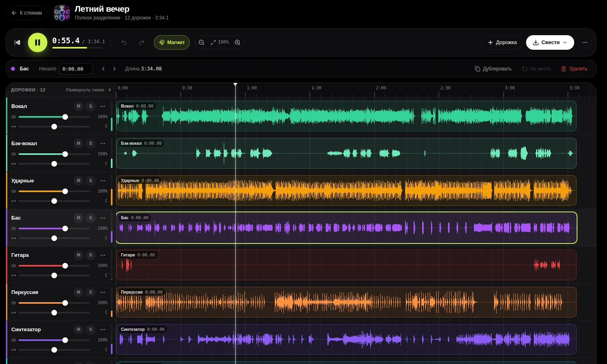Screen dimensions: 607x364
Task: Click the undo arrow icon
Action: 124,42
